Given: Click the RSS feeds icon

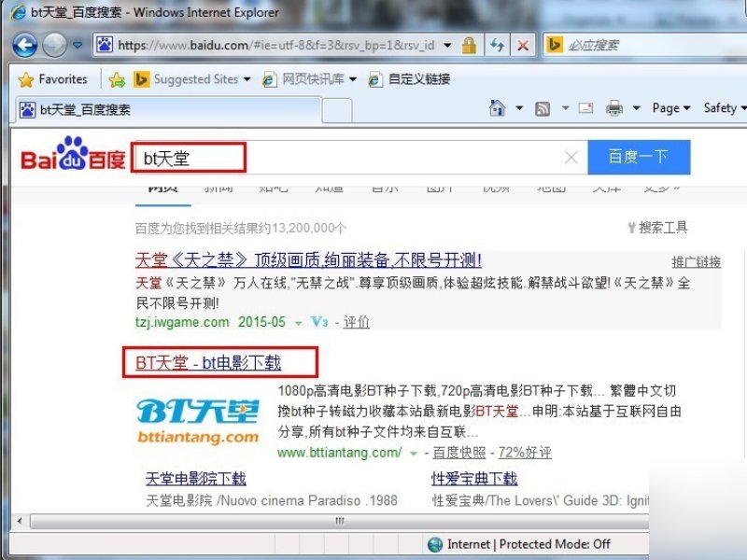Looking at the screenshot, I should [x=542, y=107].
